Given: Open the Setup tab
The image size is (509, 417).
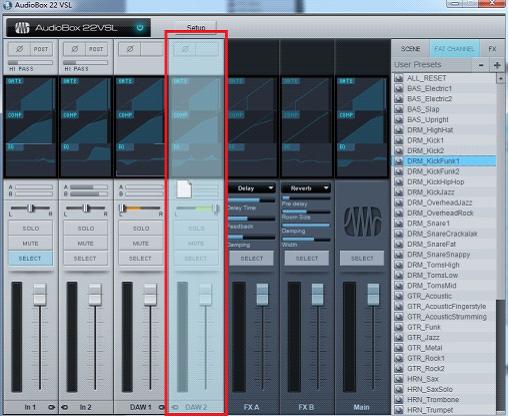Looking at the screenshot, I should point(196,28).
